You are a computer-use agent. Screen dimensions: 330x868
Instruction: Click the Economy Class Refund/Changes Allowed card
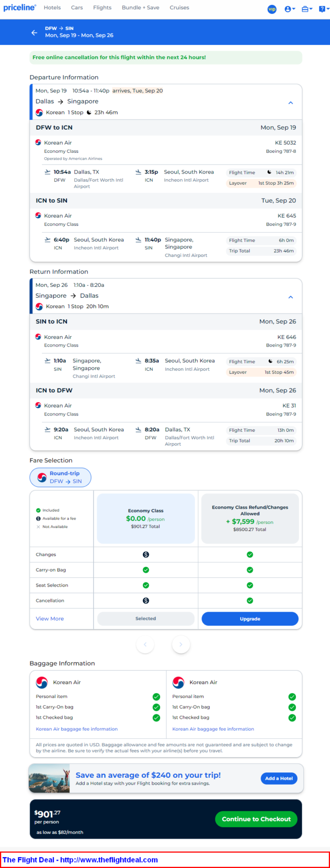250,519
